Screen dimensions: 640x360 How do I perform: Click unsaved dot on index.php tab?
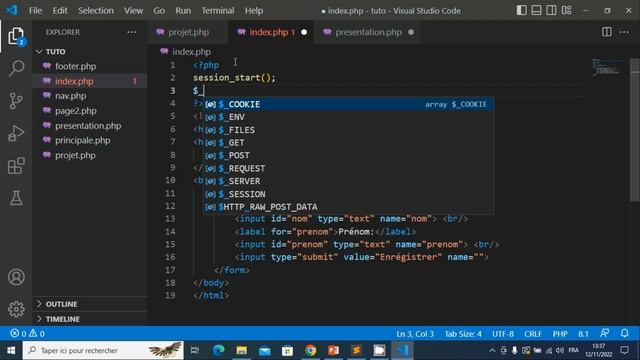304,32
